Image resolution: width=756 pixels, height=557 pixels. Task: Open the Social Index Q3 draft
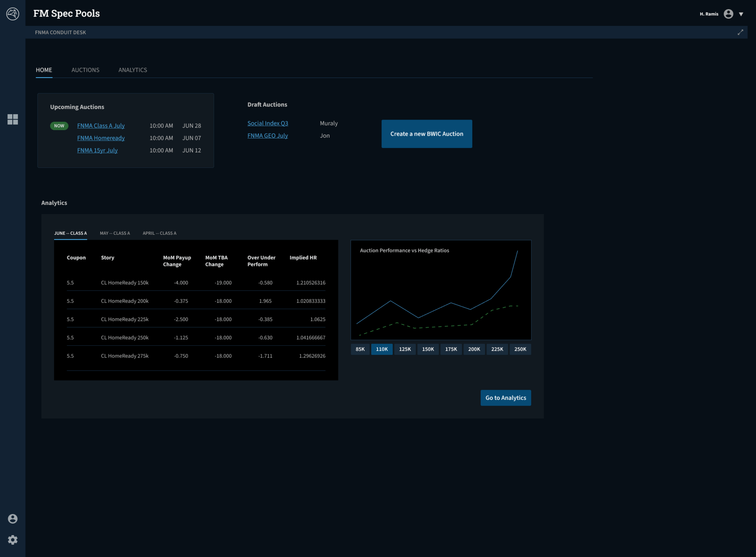268,123
